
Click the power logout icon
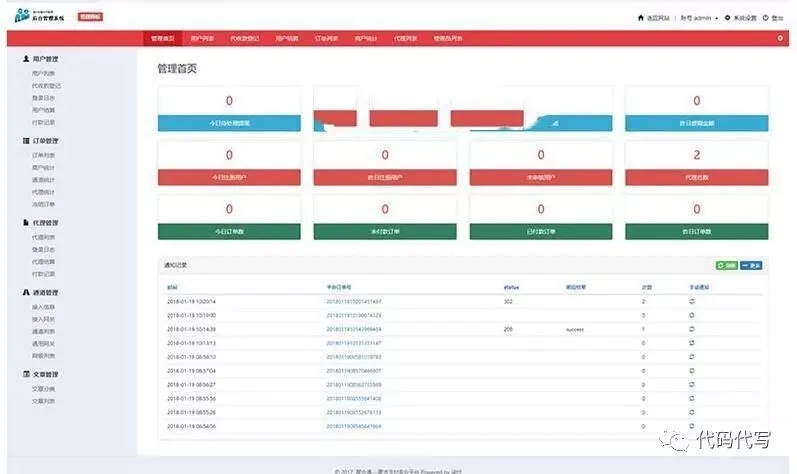coord(765,18)
